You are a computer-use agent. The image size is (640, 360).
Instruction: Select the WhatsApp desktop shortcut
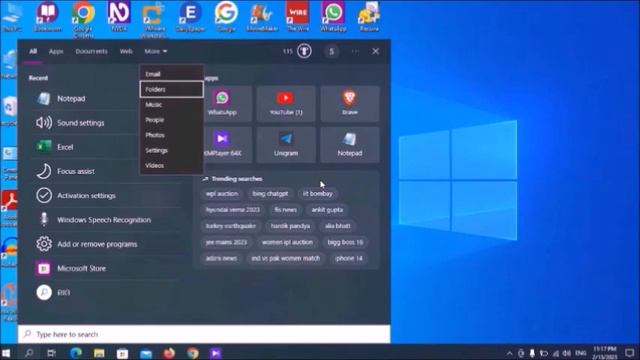333,17
